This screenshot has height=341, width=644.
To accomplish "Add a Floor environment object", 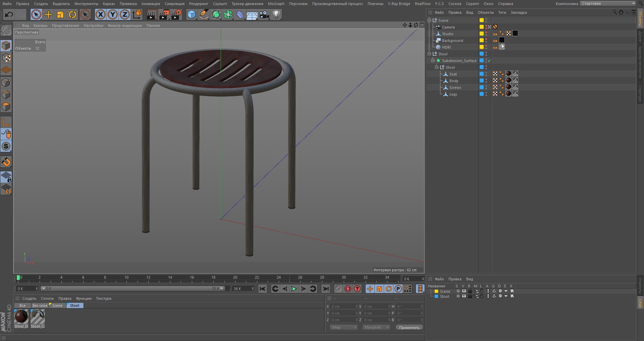I will tap(252, 15).
